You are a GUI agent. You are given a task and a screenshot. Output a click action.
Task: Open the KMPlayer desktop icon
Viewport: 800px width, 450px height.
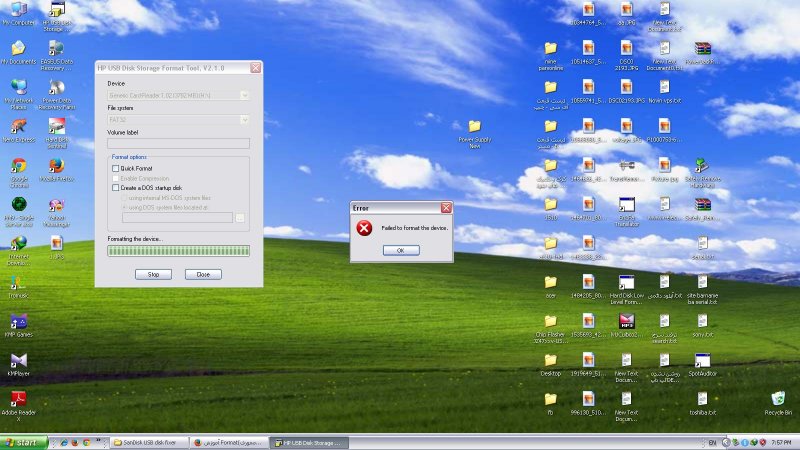point(18,365)
